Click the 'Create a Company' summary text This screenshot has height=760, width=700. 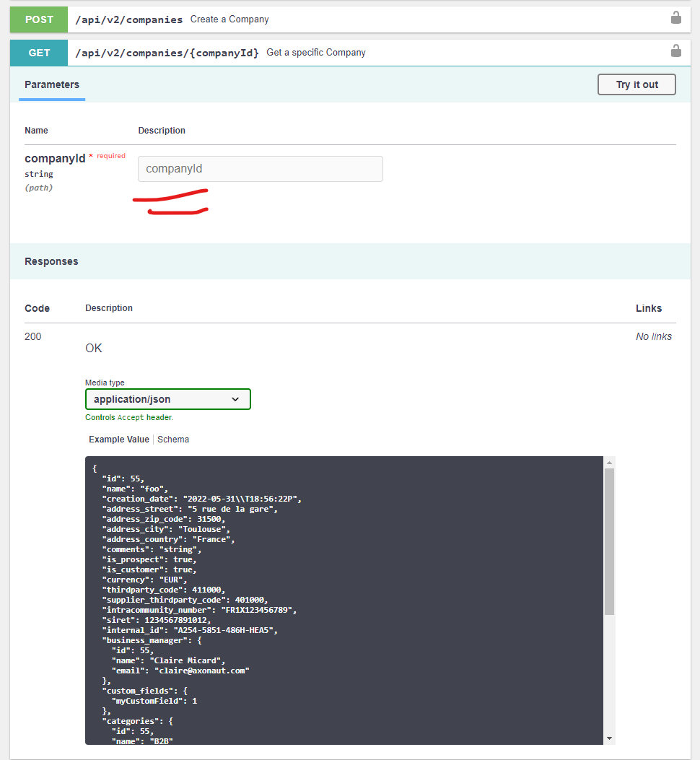[229, 19]
